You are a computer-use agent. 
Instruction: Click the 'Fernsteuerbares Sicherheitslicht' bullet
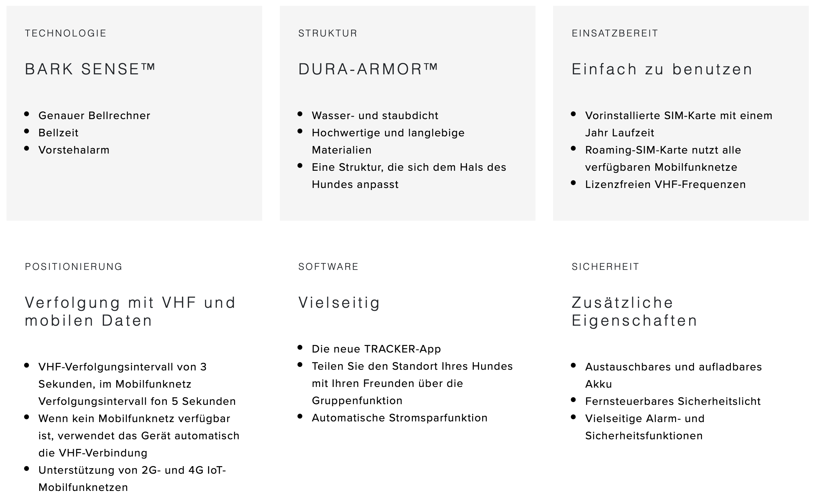(x=673, y=401)
